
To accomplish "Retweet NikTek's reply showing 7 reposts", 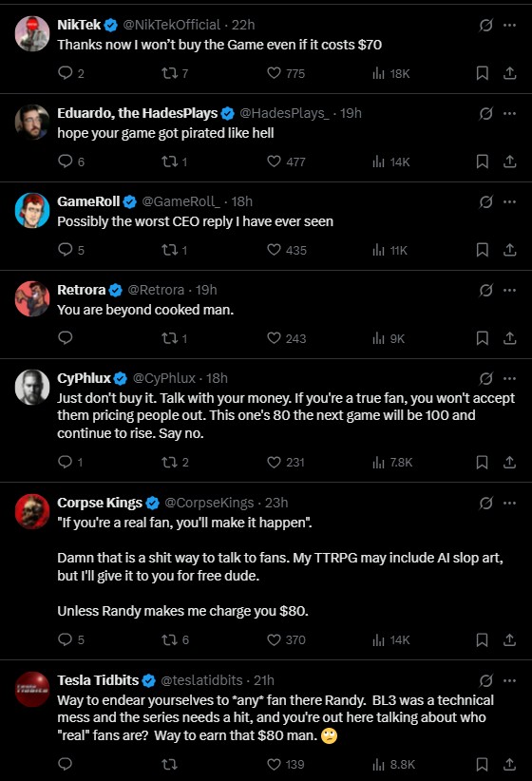I will tap(175, 73).
